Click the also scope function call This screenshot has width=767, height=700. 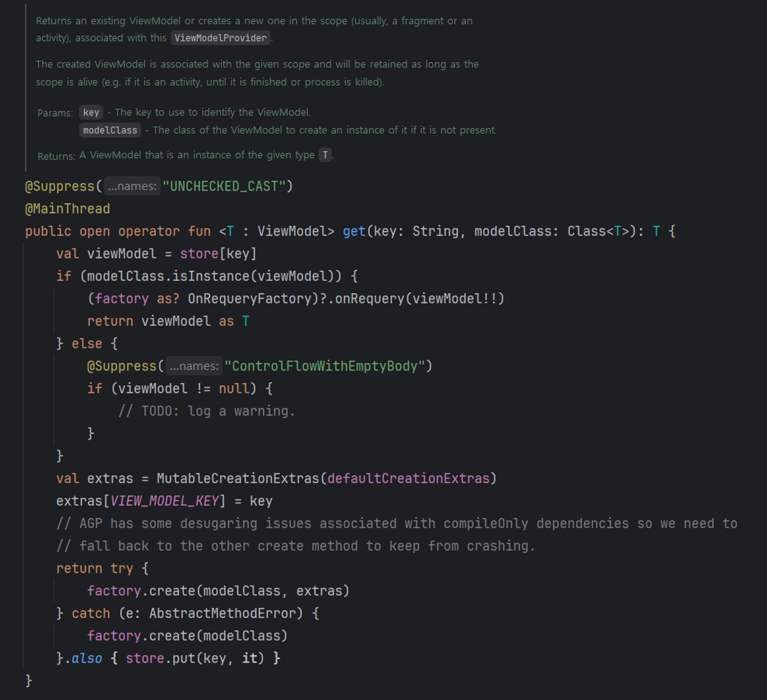click(86, 658)
